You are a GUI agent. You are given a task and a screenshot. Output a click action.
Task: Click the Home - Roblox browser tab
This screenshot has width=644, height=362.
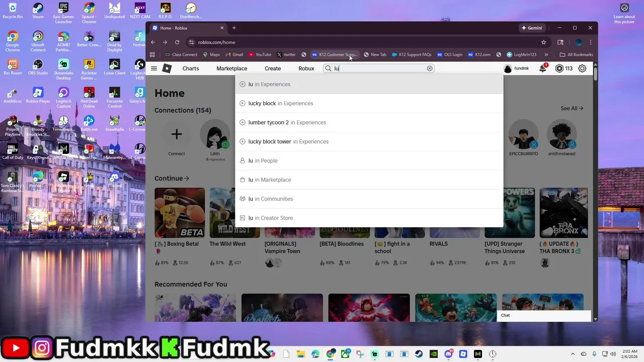(x=188, y=28)
